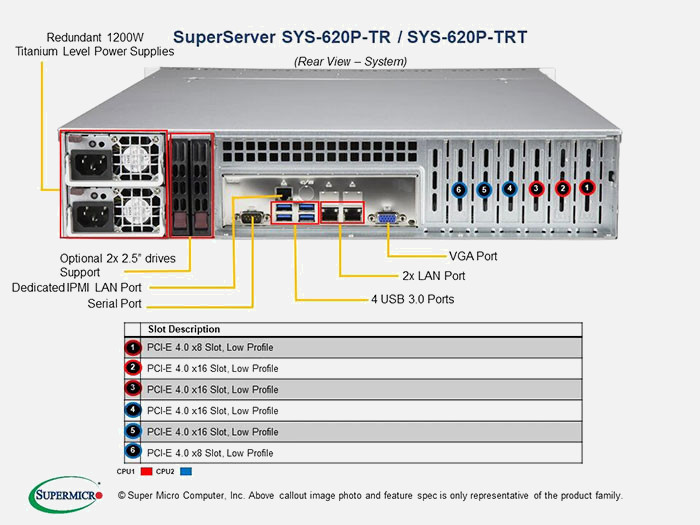Screen dimensions: 700x525
Task: Click slot 2 marker on chassis rear
Action: pos(562,188)
